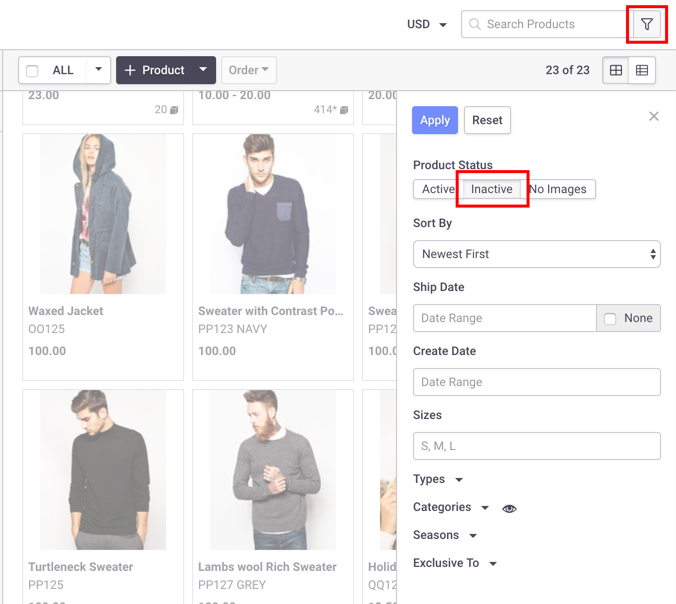Screen dimensions: 676x604
Task: Click the PP125 product code
Action: point(46,585)
